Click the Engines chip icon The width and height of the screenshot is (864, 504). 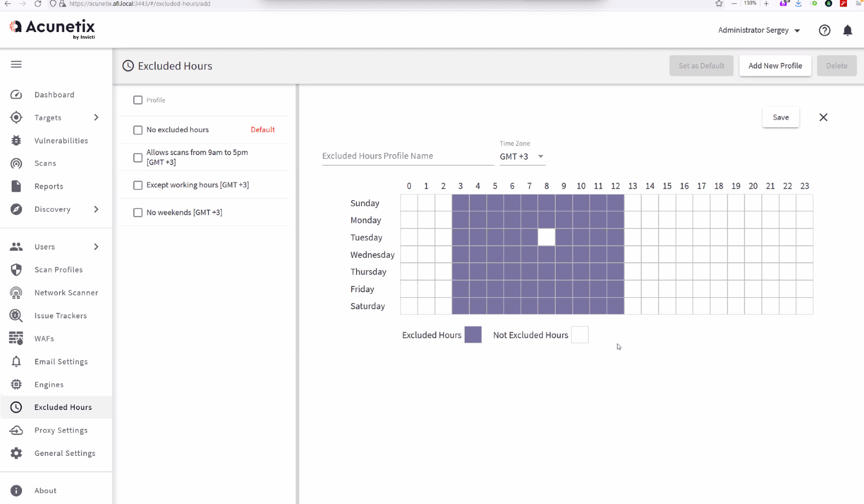[16, 384]
